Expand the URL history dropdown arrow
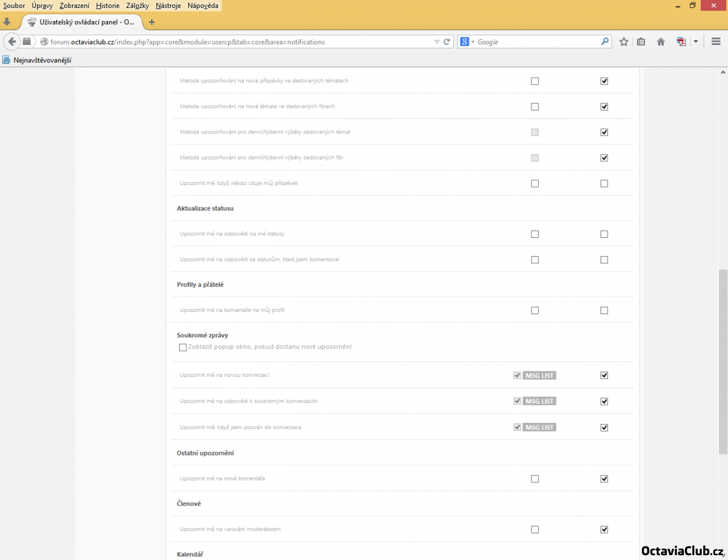 pyautogui.click(x=437, y=42)
